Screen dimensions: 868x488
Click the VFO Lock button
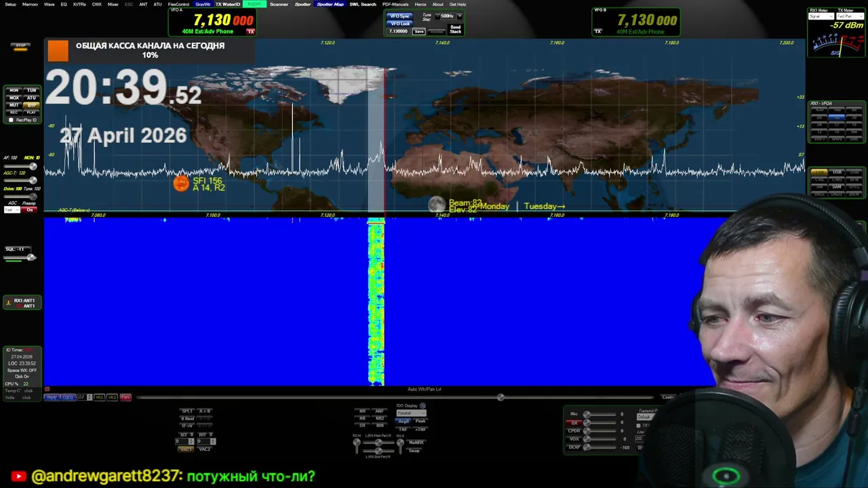click(399, 24)
